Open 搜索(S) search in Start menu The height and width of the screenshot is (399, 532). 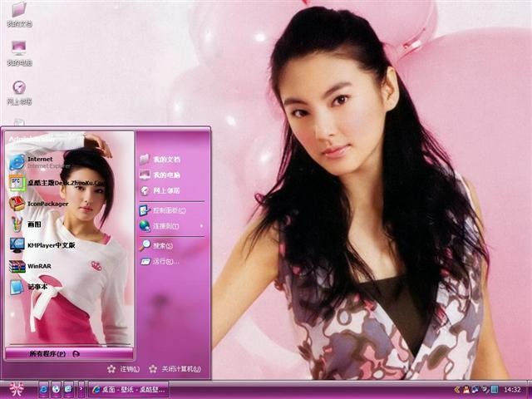157,245
